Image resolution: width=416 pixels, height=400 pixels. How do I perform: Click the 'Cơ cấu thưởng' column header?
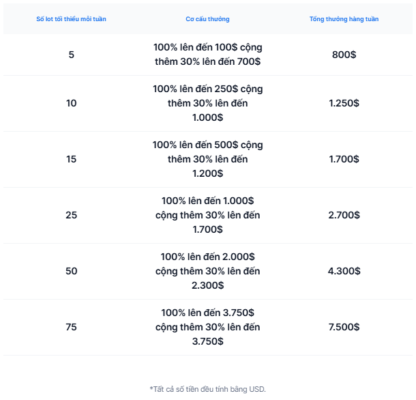[x=208, y=19]
